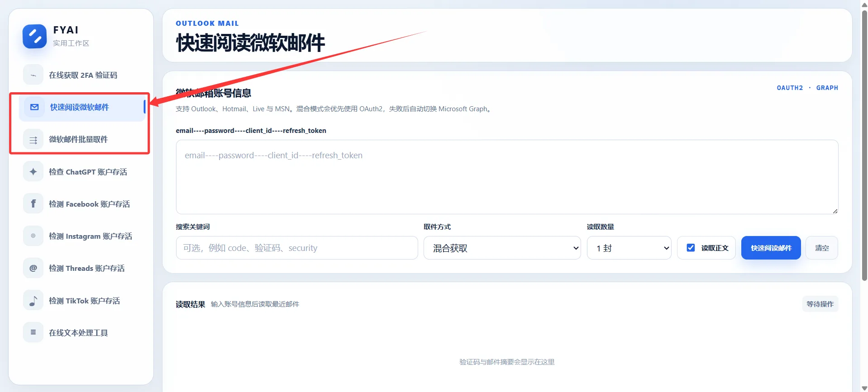Expand the 取件方式 混合获取 dropdown
This screenshot has width=868, height=392.
[x=502, y=248]
